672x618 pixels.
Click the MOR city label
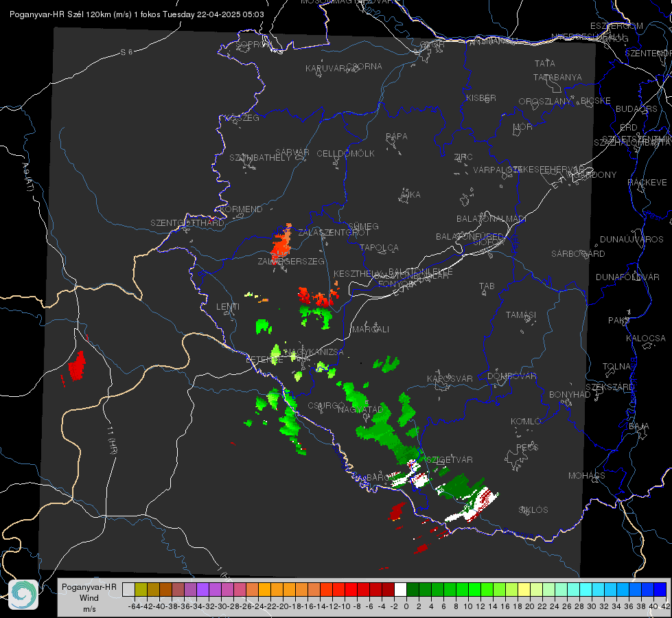coord(523,127)
